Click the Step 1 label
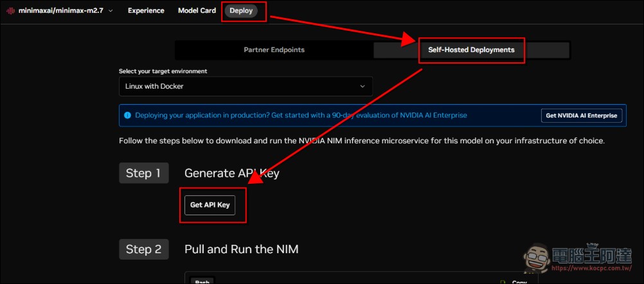The height and width of the screenshot is (284, 644). (144, 173)
